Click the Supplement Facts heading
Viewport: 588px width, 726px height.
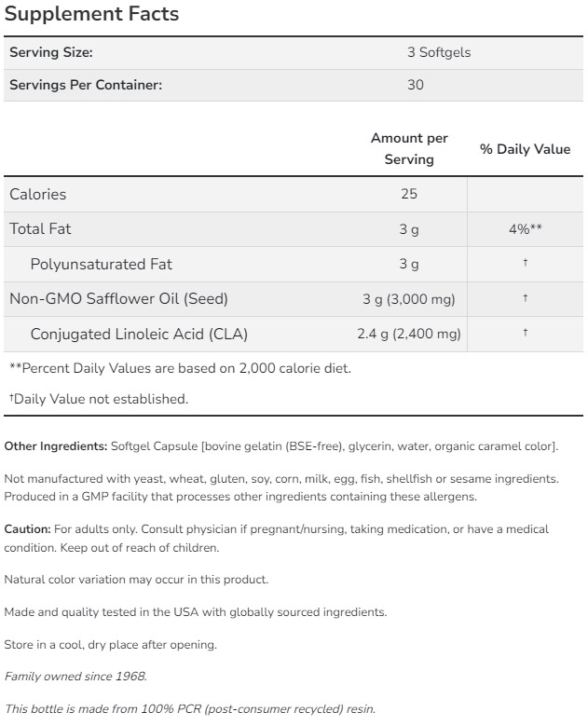91,15
